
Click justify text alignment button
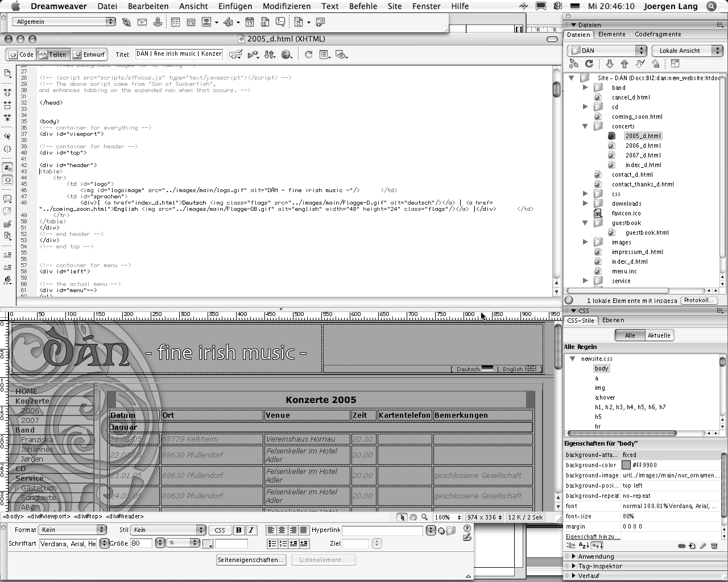pyautogui.click(x=304, y=530)
